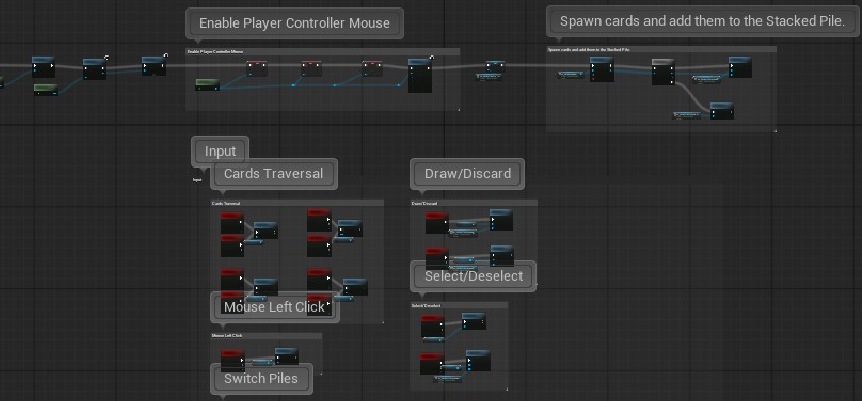
Task: Click the Switch Piles comment bubble
Action: [x=261, y=378]
